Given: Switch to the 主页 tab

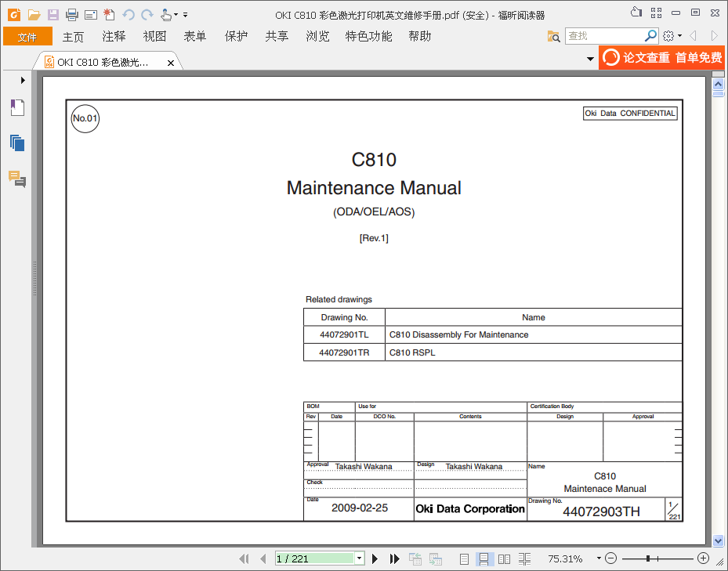Looking at the screenshot, I should point(73,37).
